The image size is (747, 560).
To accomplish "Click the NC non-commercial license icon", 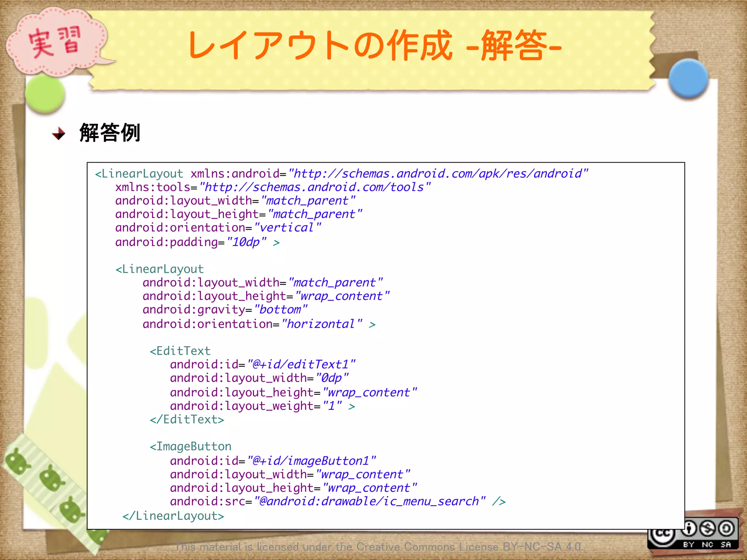I will (x=708, y=529).
